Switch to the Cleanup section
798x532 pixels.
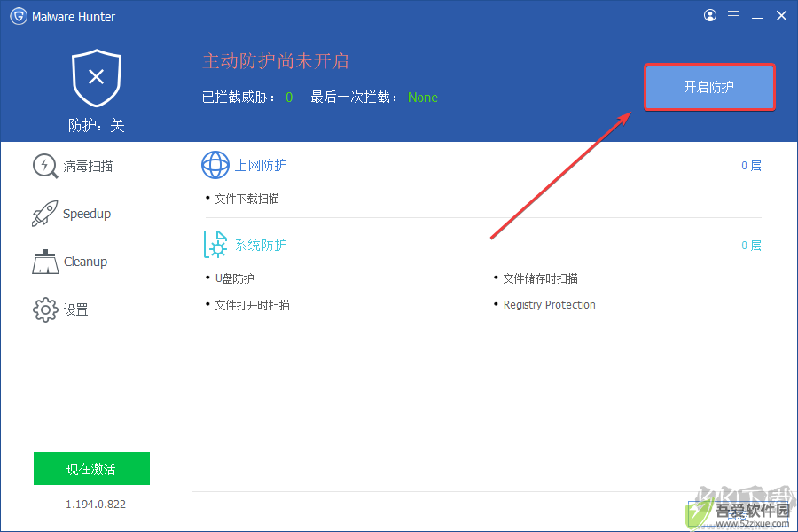pyautogui.click(x=85, y=262)
